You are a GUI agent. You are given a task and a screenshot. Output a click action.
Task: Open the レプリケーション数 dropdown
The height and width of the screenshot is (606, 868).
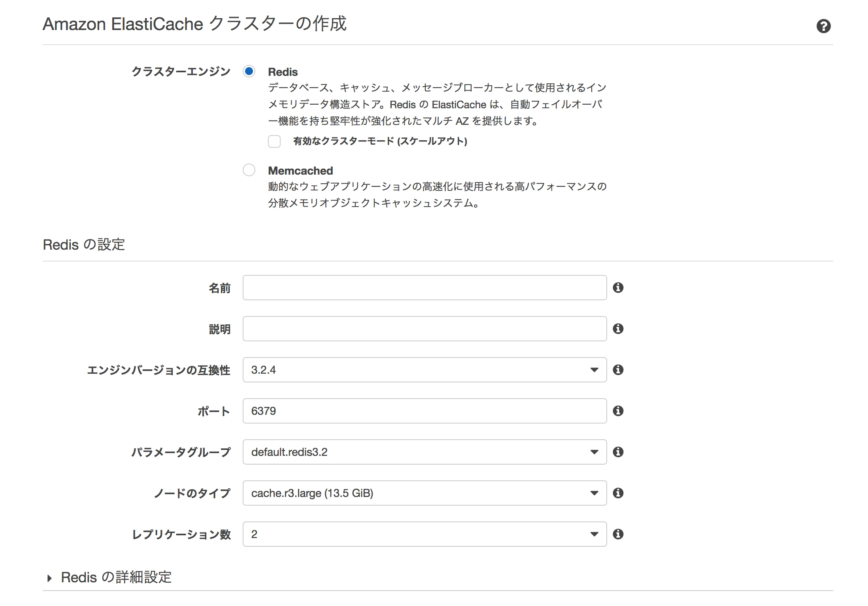click(425, 534)
